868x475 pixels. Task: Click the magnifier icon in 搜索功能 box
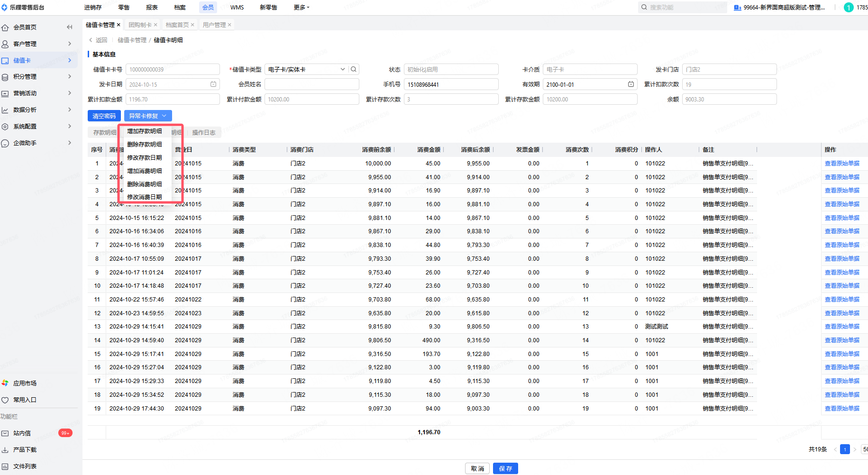pos(644,7)
